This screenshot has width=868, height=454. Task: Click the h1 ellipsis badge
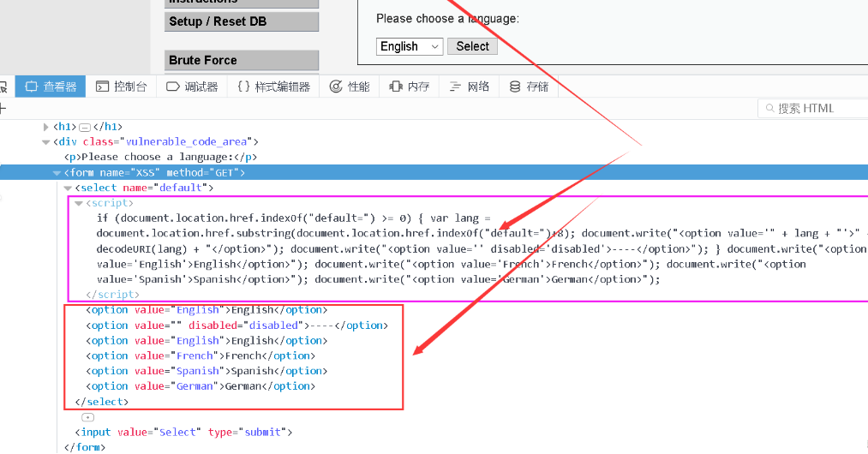click(x=85, y=128)
